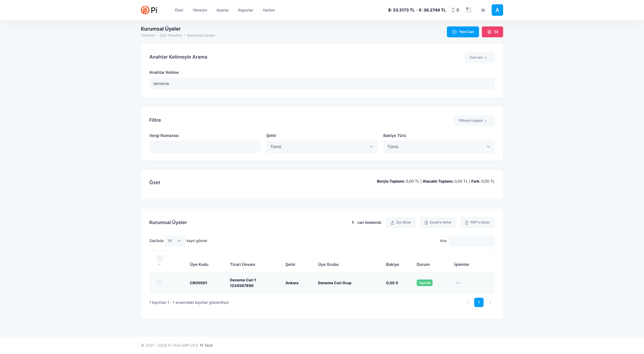Open the Bakiye Türü dropdown
The height and width of the screenshot is (354, 644).
439,147
